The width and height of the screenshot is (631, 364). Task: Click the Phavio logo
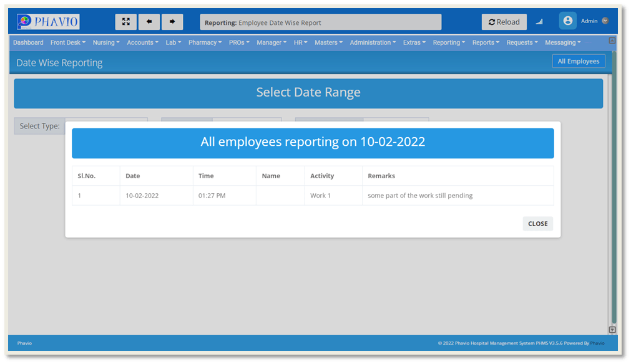[48, 22]
